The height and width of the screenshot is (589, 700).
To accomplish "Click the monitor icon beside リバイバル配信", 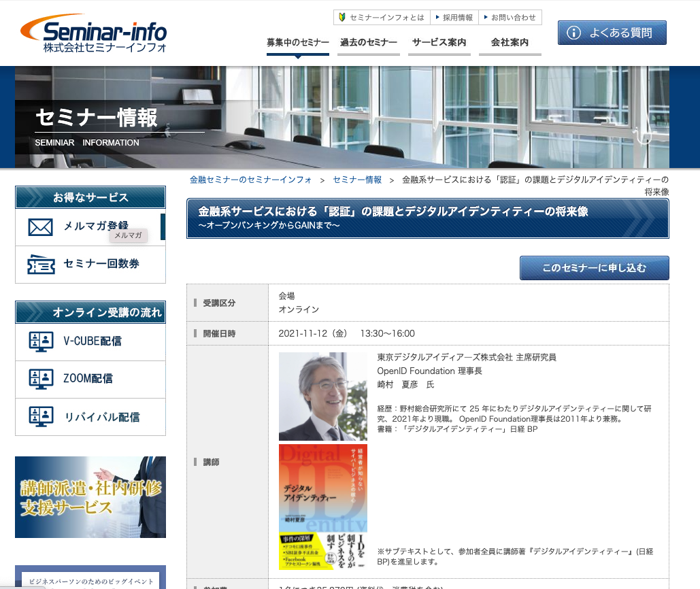I will coord(41,417).
